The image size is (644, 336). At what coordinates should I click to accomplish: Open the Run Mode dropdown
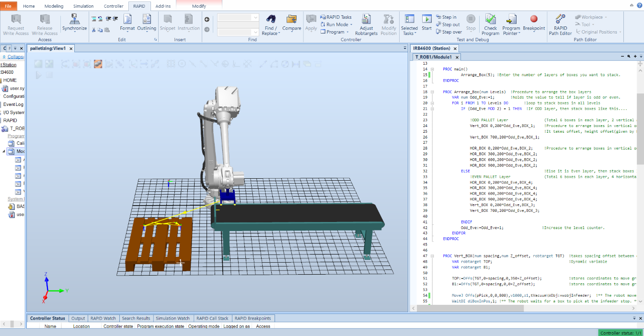click(336, 24)
